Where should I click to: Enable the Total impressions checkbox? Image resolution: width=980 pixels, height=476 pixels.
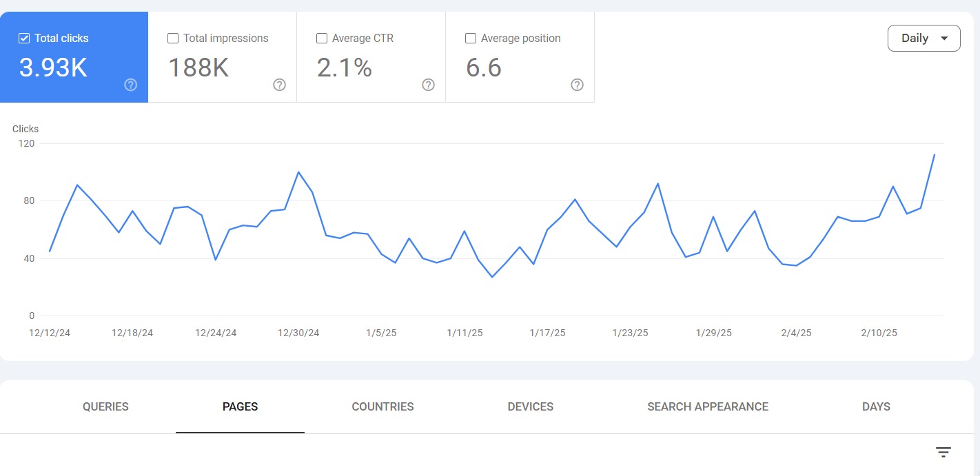click(172, 38)
